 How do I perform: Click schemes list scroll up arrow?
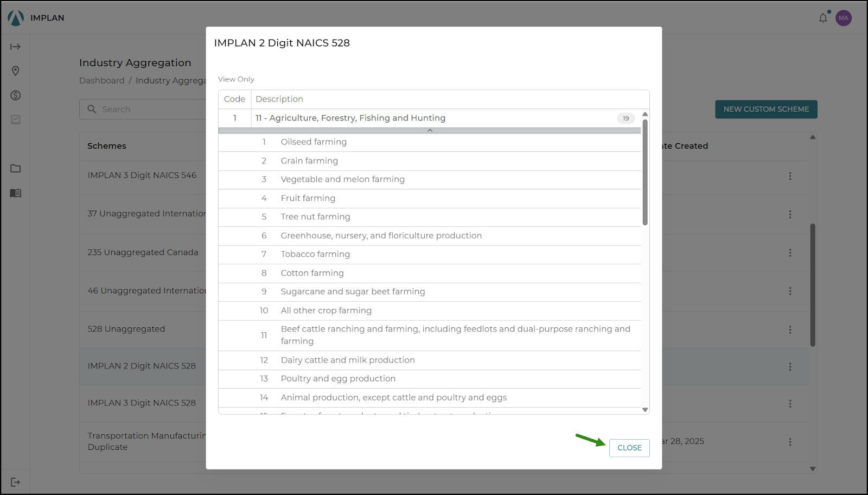point(813,137)
